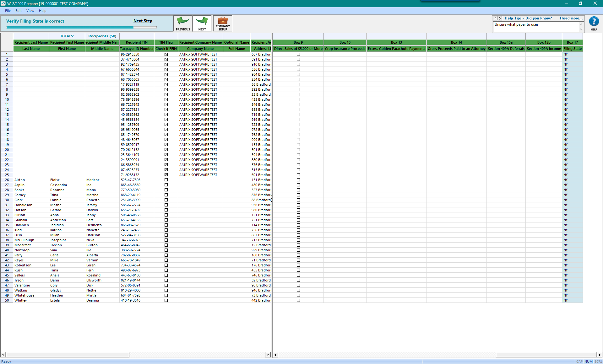
Task: Click the blue HELP question mark icon
Action: [x=594, y=22]
